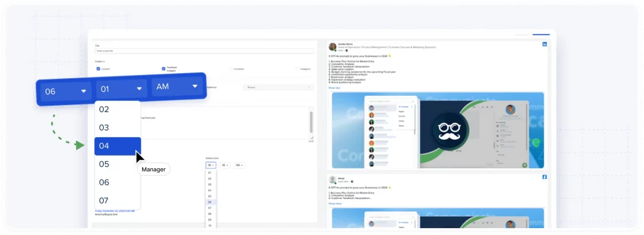Uncheck the Facebook publish checkbox

point(164,69)
